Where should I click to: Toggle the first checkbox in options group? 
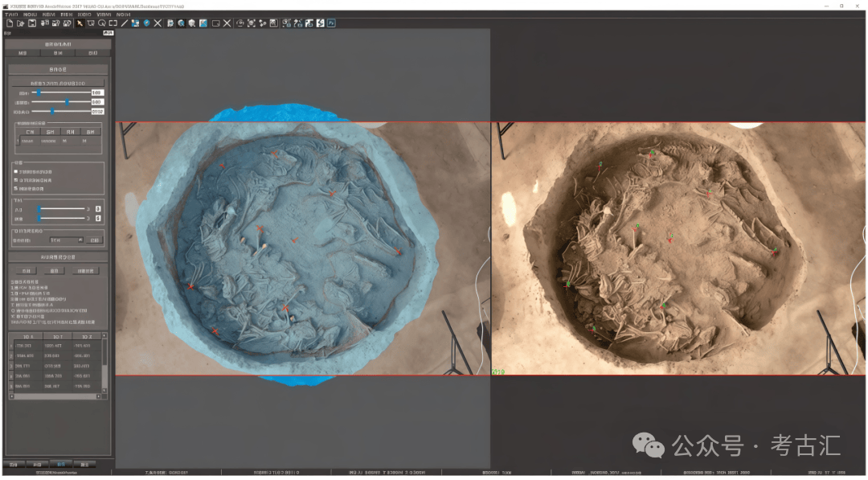[x=16, y=171]
